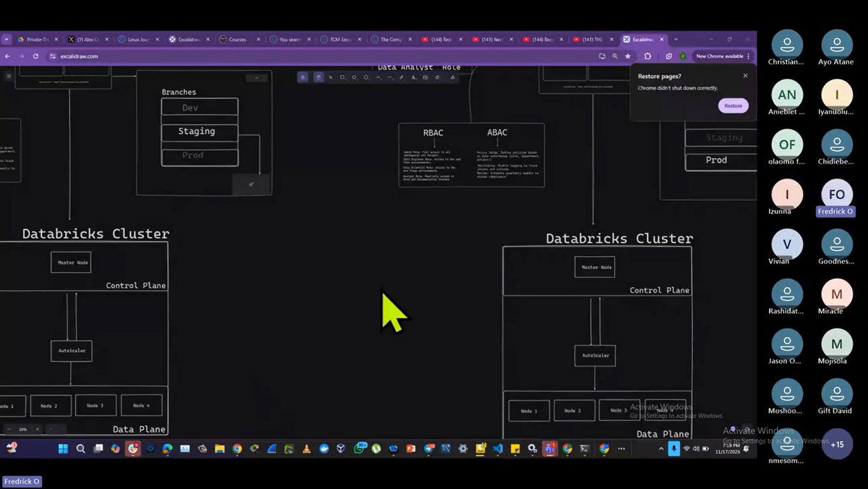Show the +15 more participants
This screenshot has height=489, width=868.
tap(837, 444)
